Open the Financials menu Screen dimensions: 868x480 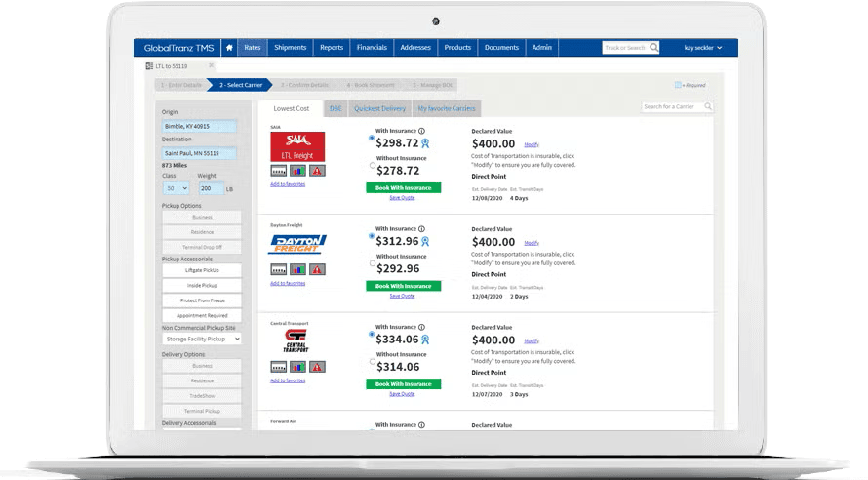coord(372,48)
